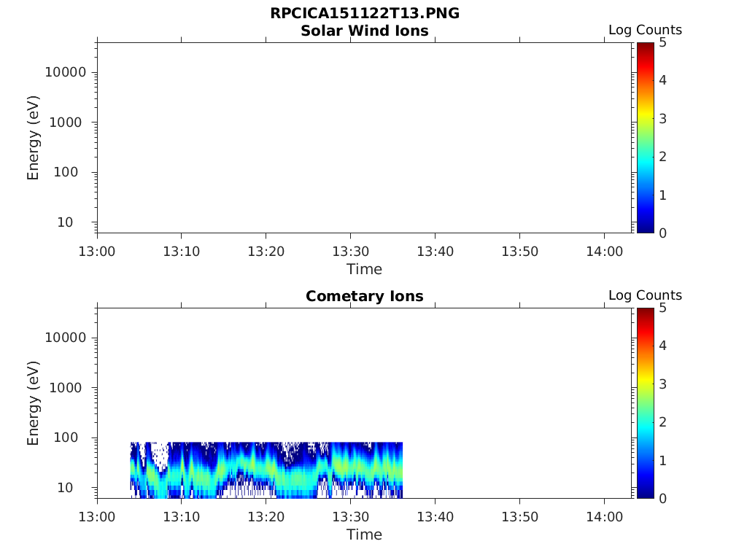Click the 0 label on bottom colorbar

coord(662,499)
